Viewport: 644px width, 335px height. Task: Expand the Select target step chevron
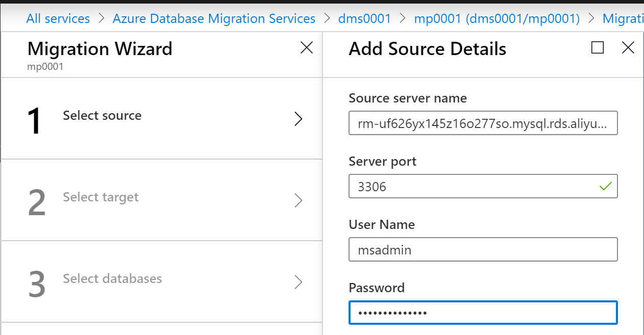tap(299, 200)
